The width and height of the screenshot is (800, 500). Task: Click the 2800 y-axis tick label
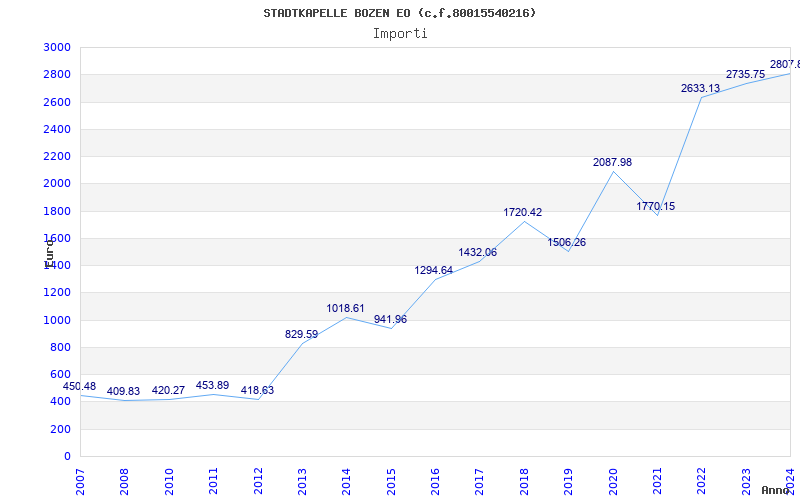(x=57, y=74)
